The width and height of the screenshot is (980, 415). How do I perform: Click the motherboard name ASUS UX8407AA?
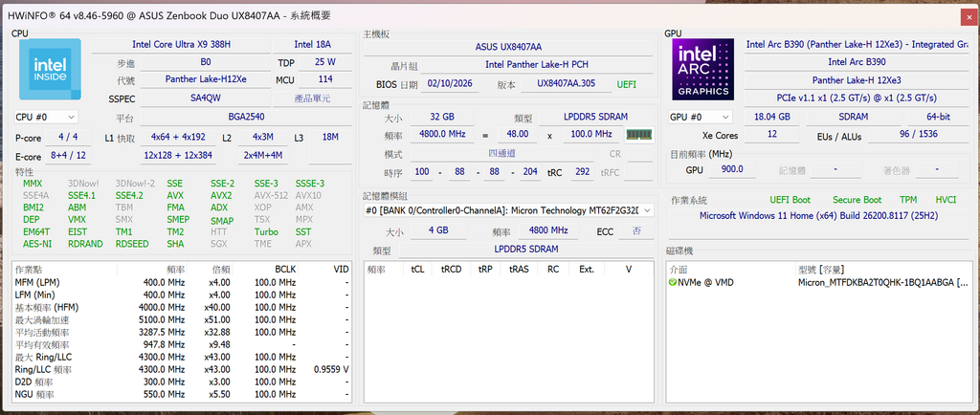pos(508,47)
